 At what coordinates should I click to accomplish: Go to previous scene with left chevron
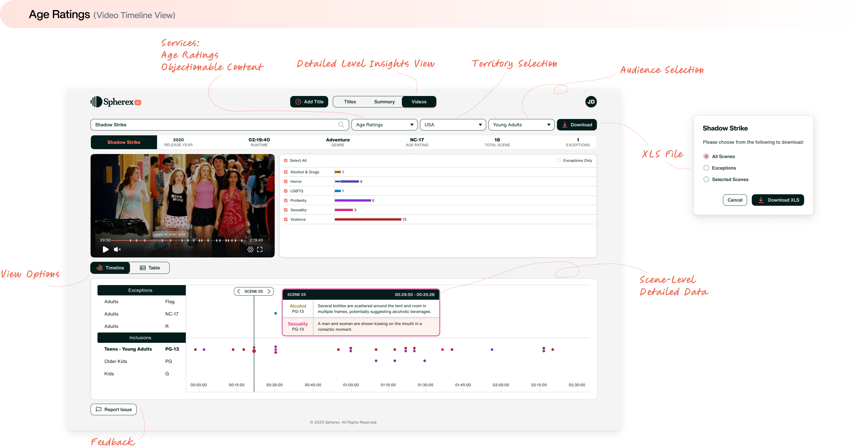click(x=239, y=291)
